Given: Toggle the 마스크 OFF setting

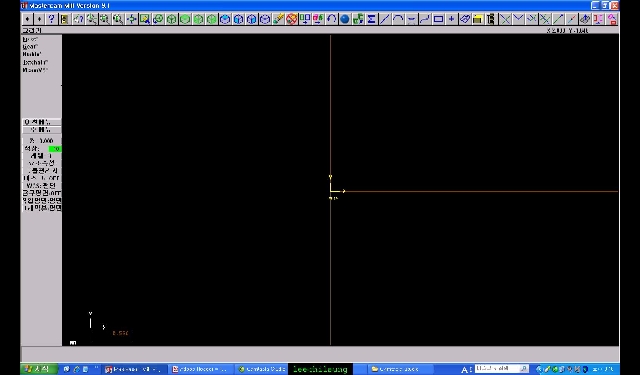Looking at the screenshot, I should point(42,178).
